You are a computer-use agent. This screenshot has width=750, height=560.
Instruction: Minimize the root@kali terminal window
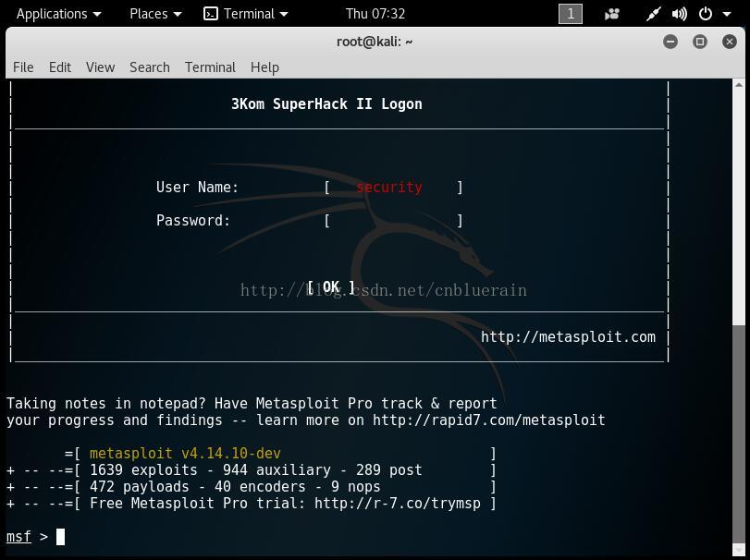coord(670,42)
